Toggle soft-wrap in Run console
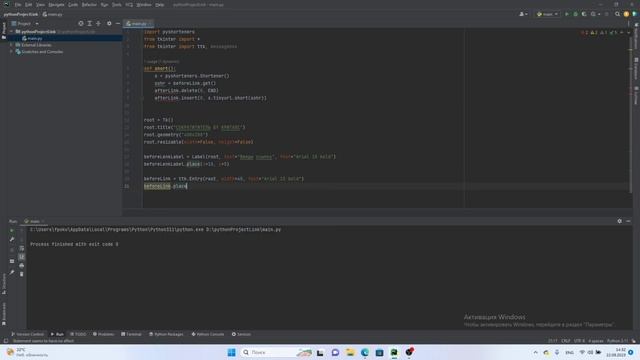 [x=22, y=248]
